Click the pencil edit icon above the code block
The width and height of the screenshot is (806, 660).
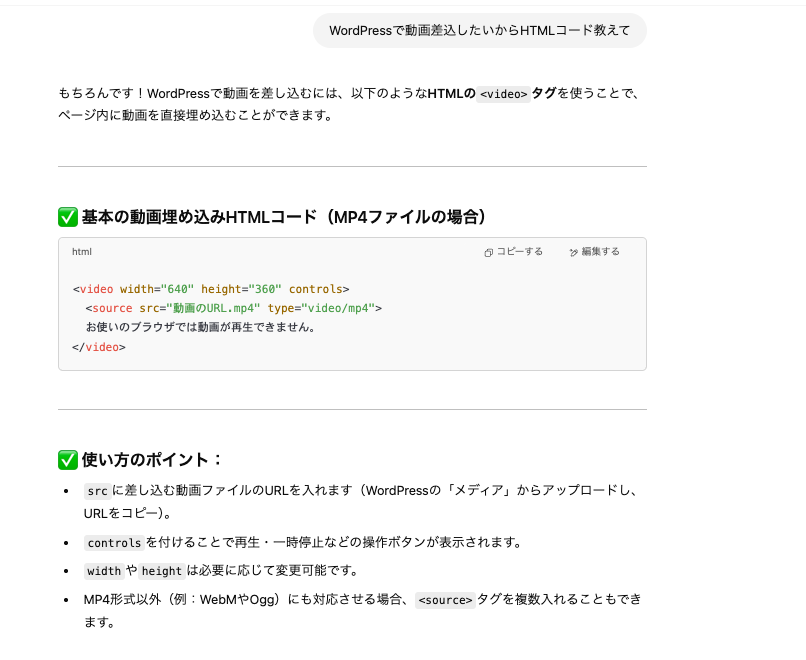[x=572, y=251]
